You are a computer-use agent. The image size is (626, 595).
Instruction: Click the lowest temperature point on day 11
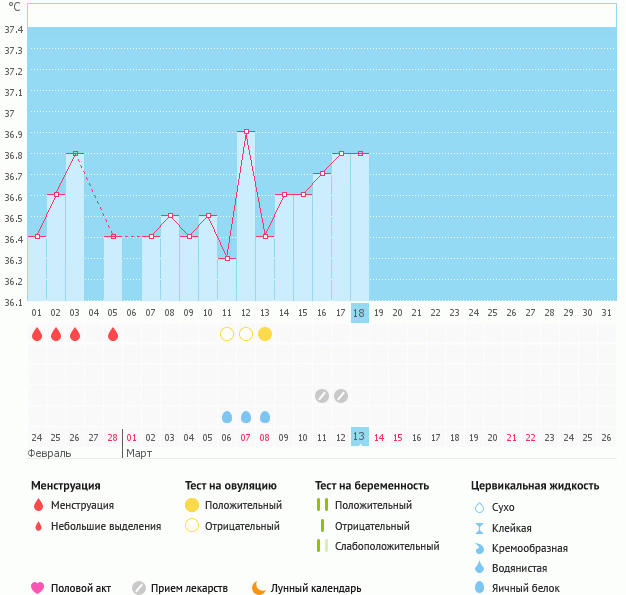[x=227, y=258]
